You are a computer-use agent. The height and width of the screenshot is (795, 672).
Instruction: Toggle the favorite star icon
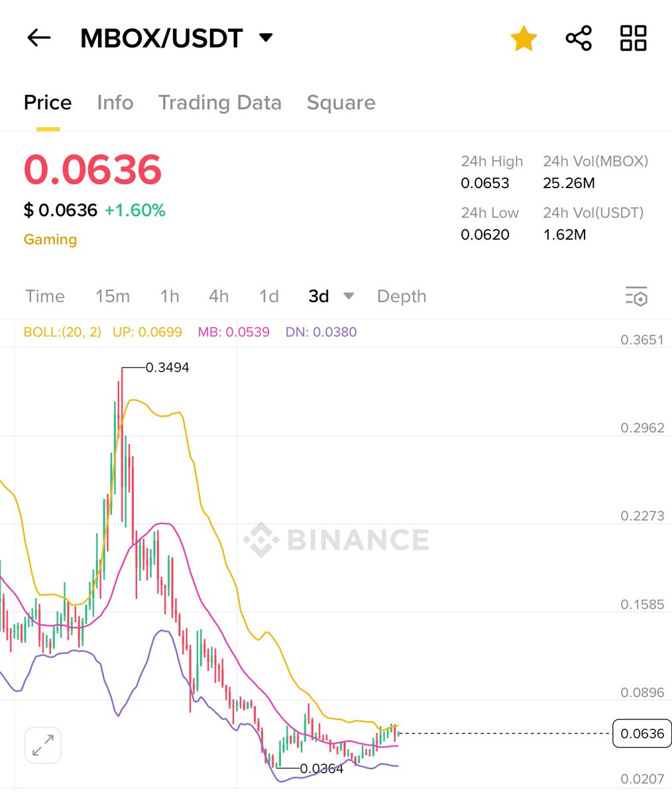(524, 38)
